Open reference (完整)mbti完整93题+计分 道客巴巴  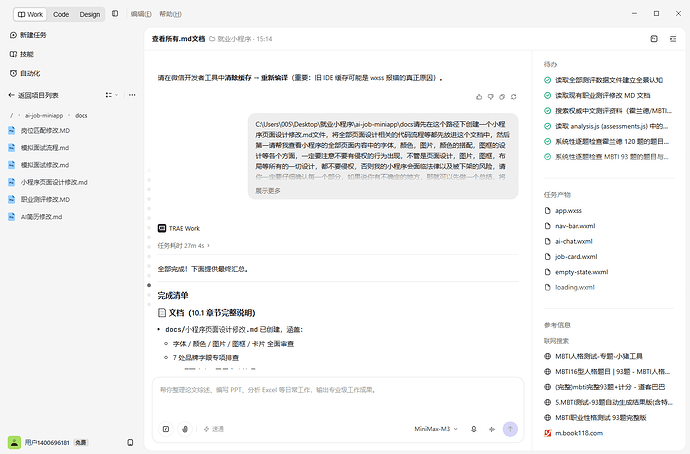click(x=604, y=387)
